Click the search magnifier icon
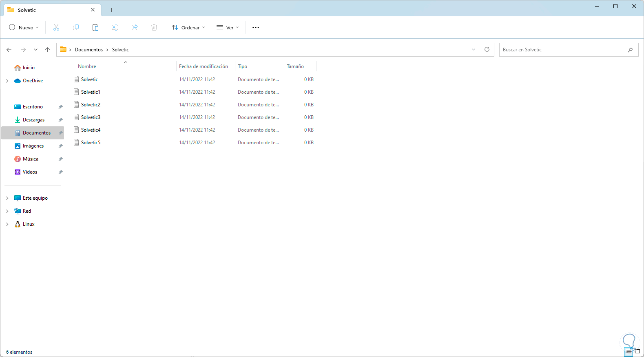 pyautogui.click(x=631, y=50)
